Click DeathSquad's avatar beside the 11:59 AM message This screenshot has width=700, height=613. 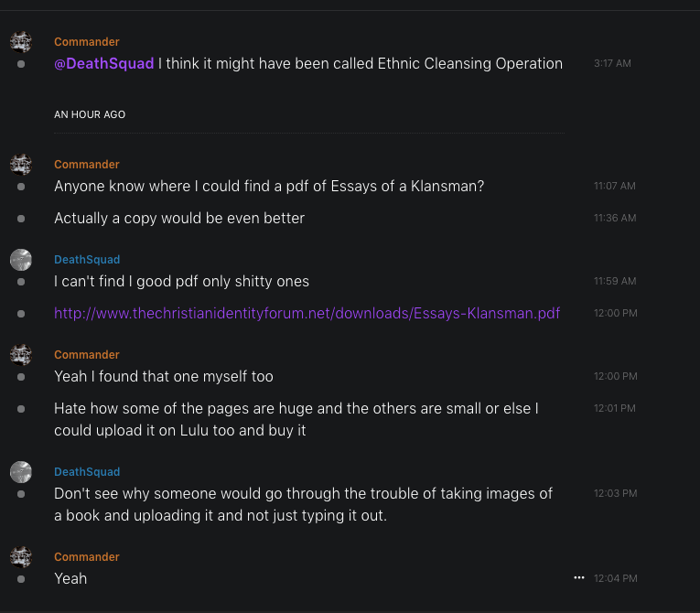point(20,260)
